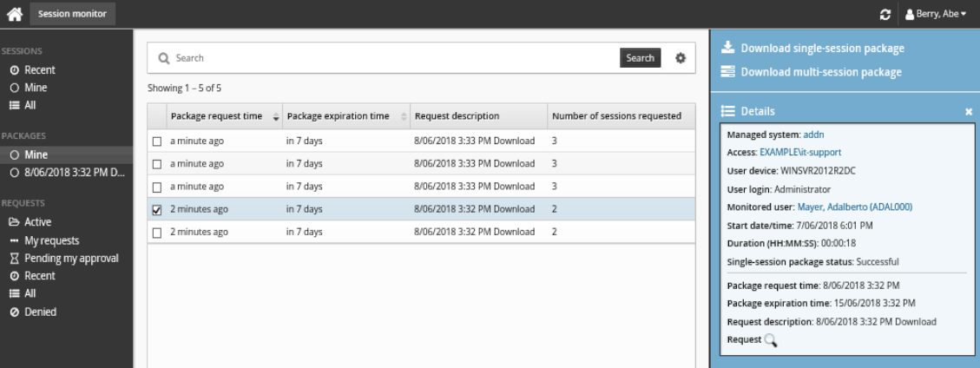Screen dimensions: 980x368
Task: Click the Request magnifier icon in Details
Action: point(770,340)
